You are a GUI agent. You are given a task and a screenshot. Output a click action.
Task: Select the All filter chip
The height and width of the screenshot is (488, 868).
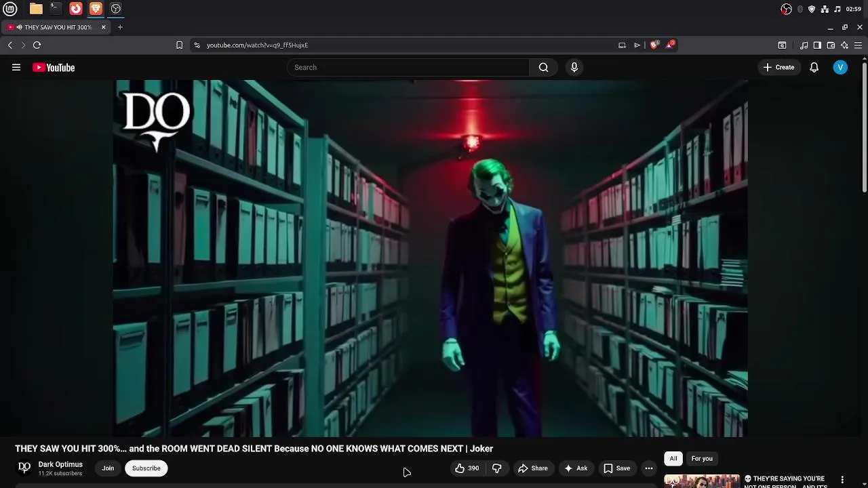[x=673, y=459]
